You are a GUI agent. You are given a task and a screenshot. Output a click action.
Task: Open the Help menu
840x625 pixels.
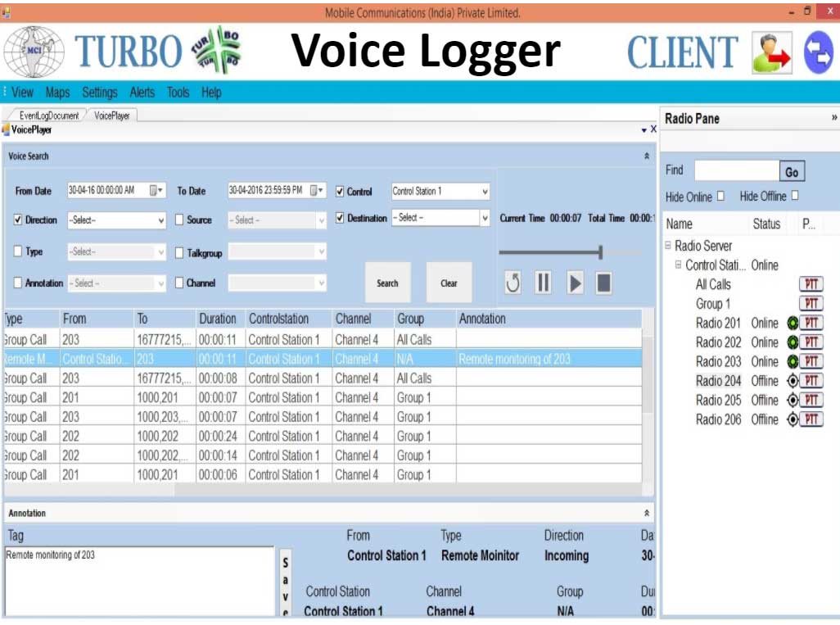[211, 93]
